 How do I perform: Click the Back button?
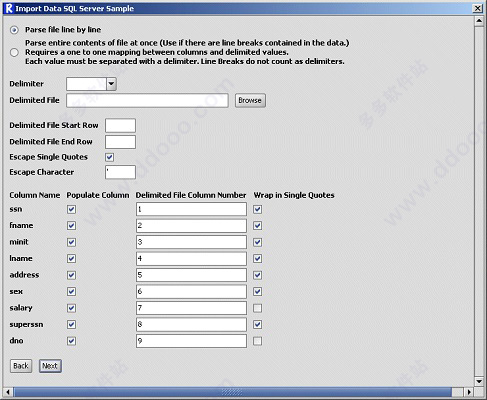(21, 366)
